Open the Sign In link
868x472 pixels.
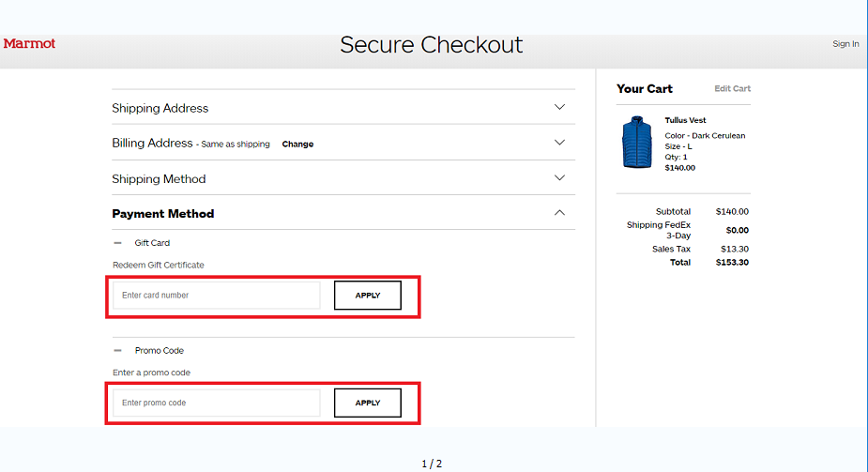pos(845,44)
